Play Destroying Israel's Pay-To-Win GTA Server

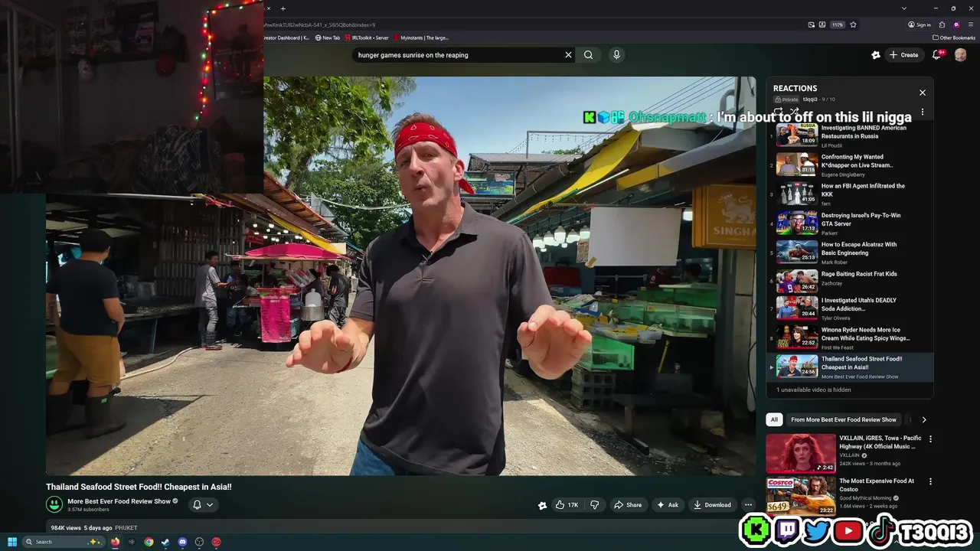tap(850, 223)
